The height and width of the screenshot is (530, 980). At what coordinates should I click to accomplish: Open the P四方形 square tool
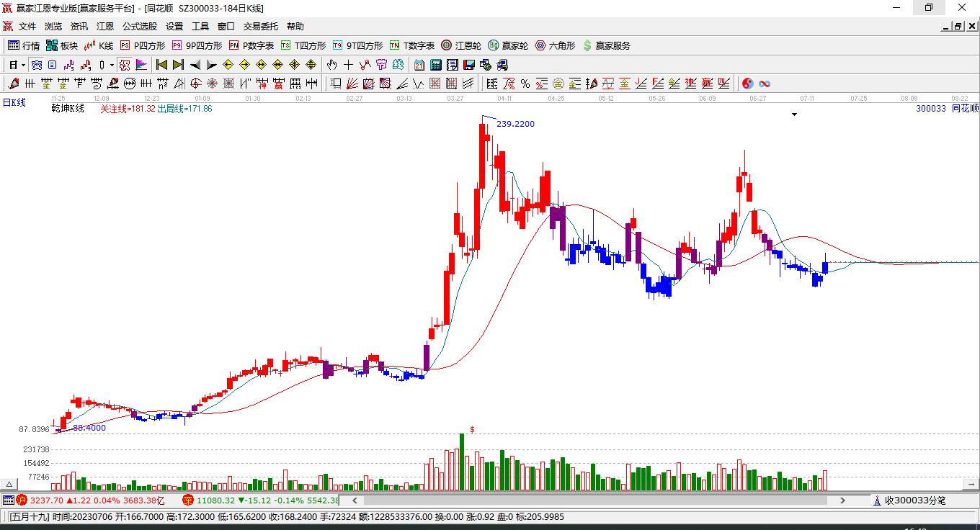[143, 45]
